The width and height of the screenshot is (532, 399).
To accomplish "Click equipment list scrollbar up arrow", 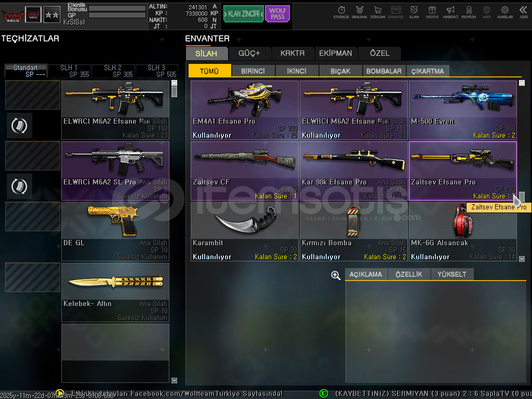I will click(x=175, y=83).
